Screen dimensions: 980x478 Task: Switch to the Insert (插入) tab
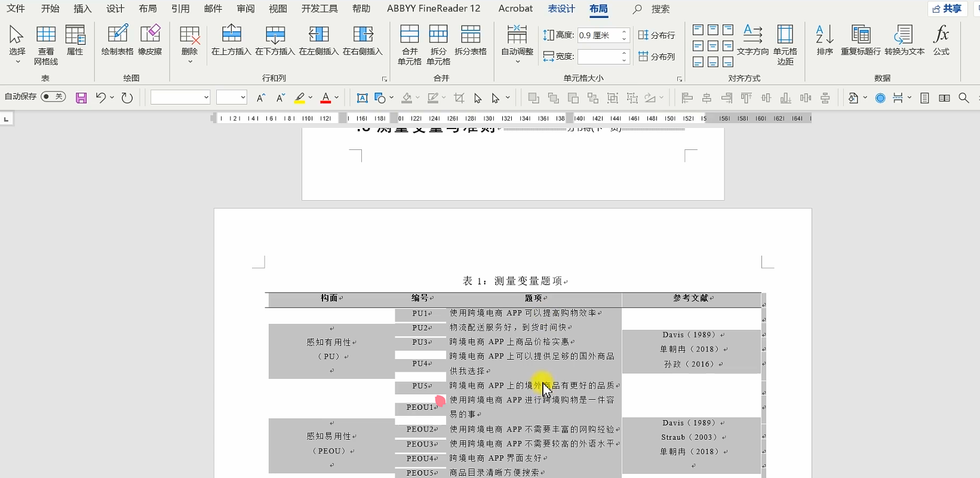(x=82, y=8)
